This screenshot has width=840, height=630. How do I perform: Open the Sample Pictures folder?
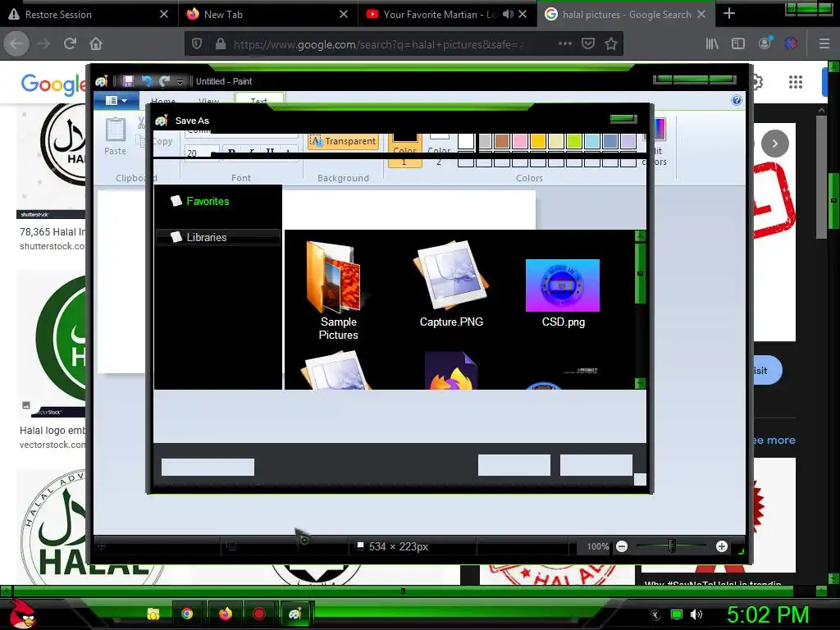tap(338, 290)
